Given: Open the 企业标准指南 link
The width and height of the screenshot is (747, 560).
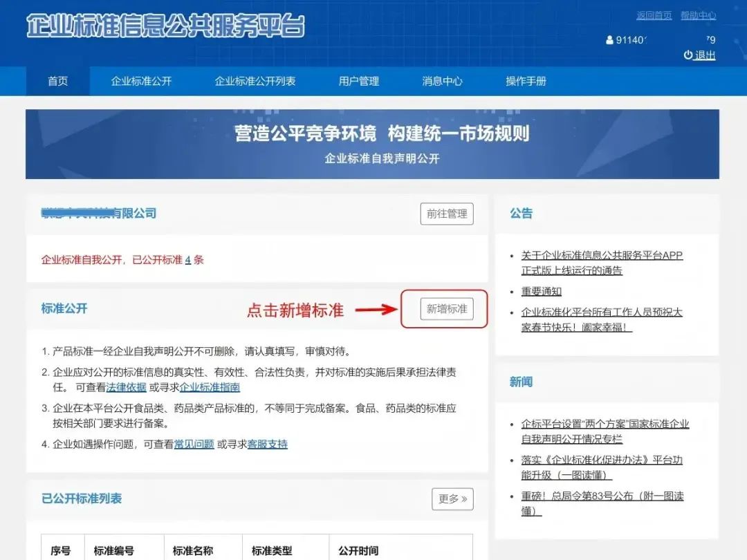Looking at the screenshot, I should tap(210, 387).
